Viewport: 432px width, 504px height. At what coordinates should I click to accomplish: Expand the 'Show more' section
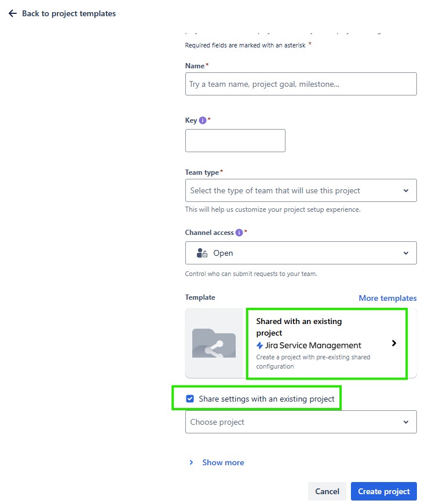coord(223,462)
